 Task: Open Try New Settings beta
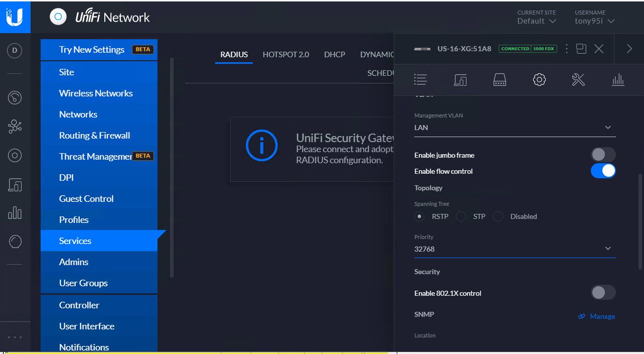(99, 50)
